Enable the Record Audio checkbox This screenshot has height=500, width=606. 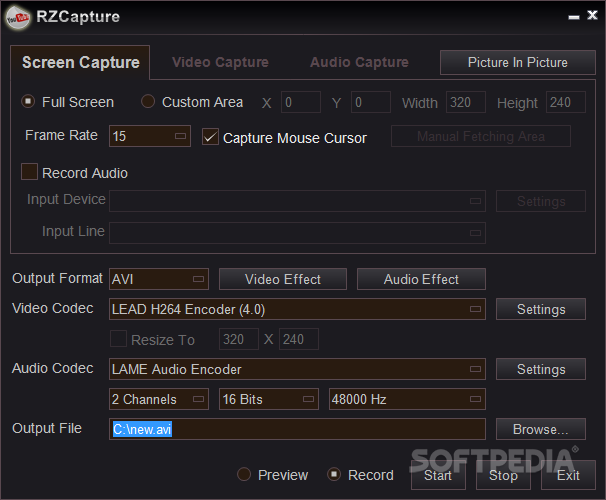[x=29, y=172]
